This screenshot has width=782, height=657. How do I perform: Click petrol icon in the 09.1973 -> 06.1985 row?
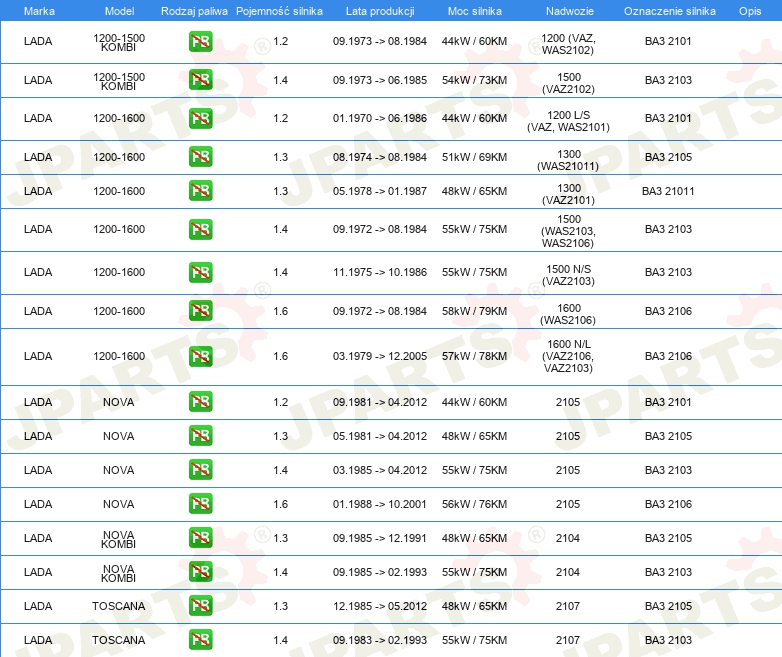click(200, 80)
